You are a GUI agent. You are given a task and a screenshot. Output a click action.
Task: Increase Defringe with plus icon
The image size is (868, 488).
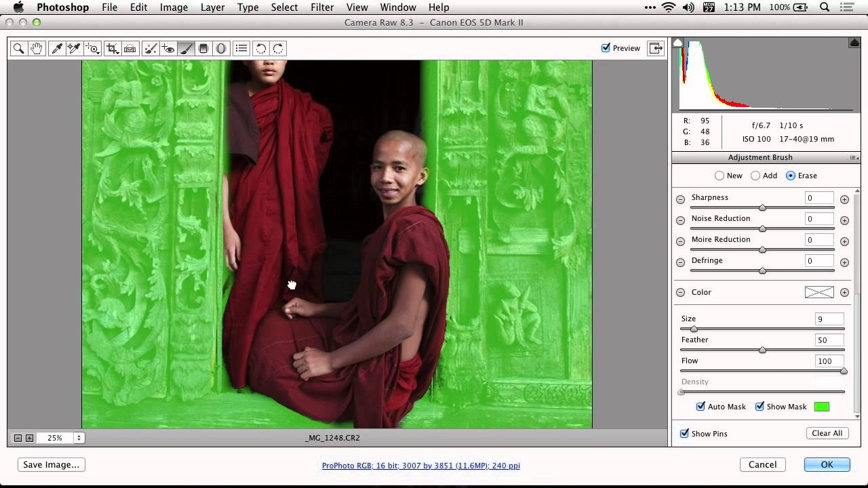(x=844, y=262)
